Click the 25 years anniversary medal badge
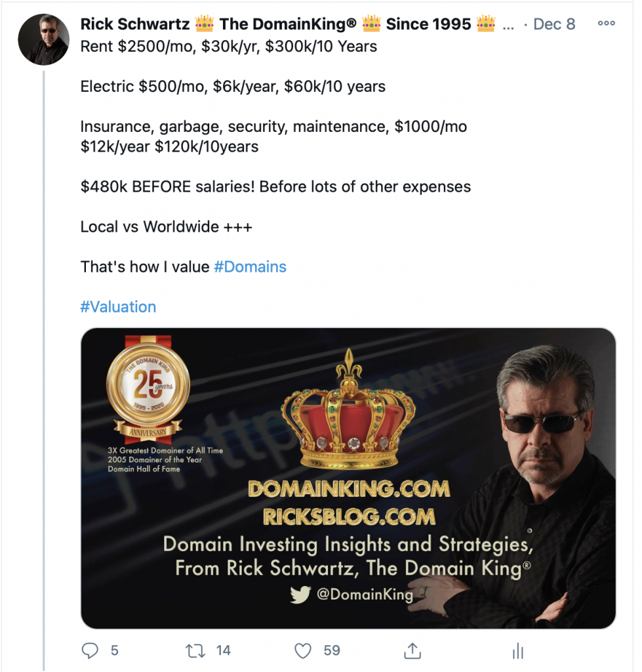Screen dimensions: 642x672 (x=148, y=389)
